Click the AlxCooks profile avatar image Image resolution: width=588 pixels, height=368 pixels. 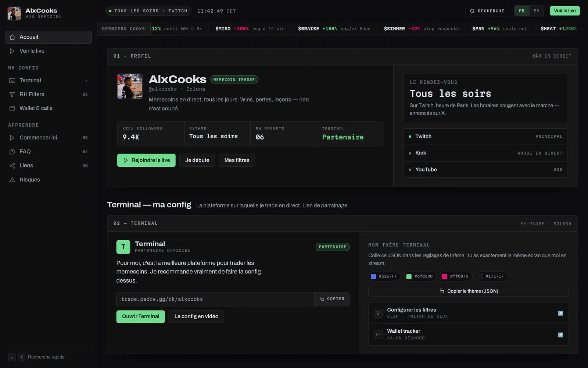click(130, 86)
